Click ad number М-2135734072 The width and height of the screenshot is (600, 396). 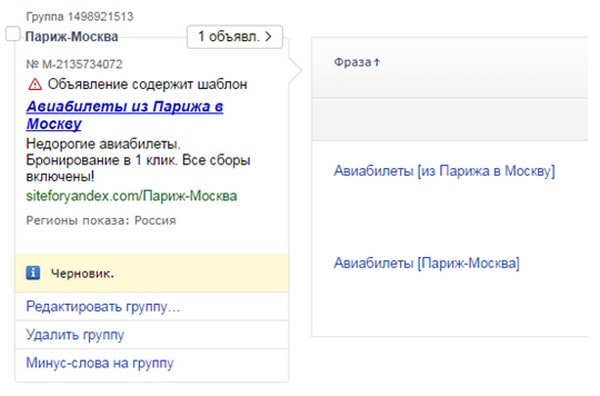[74, 64]
